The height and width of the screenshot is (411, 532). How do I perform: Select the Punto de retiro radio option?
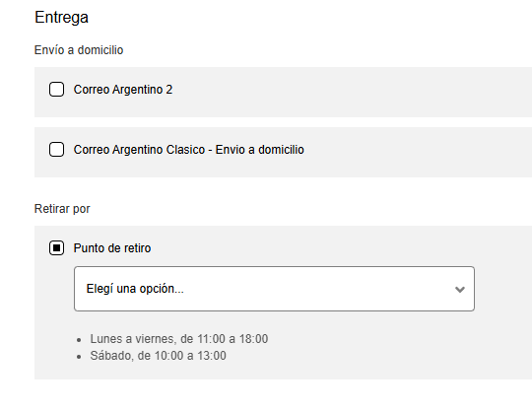click(x=57, y=248)
